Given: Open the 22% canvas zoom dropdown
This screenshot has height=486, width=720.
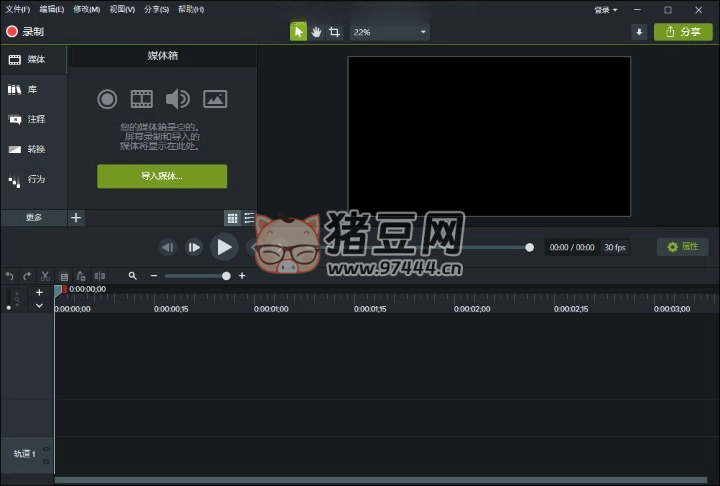Looking at the screenshot, I should pyautogui.click(x=389, y=32).
